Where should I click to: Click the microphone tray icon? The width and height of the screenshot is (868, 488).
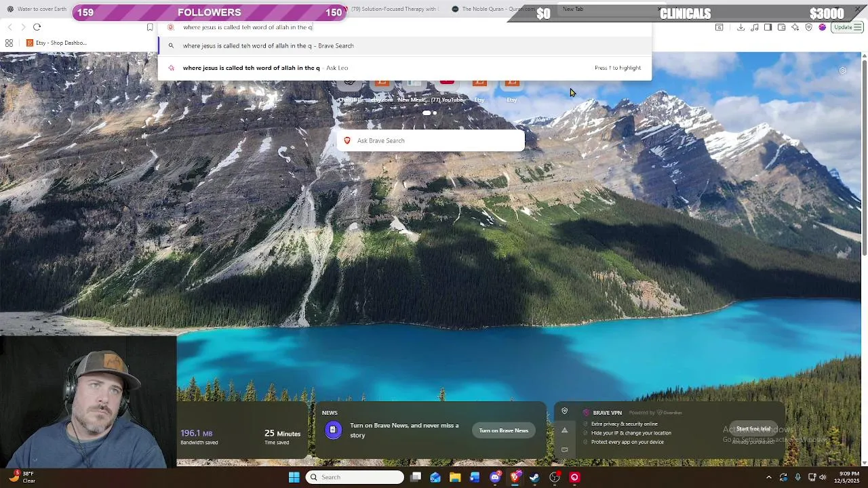[x=797, y=477]
